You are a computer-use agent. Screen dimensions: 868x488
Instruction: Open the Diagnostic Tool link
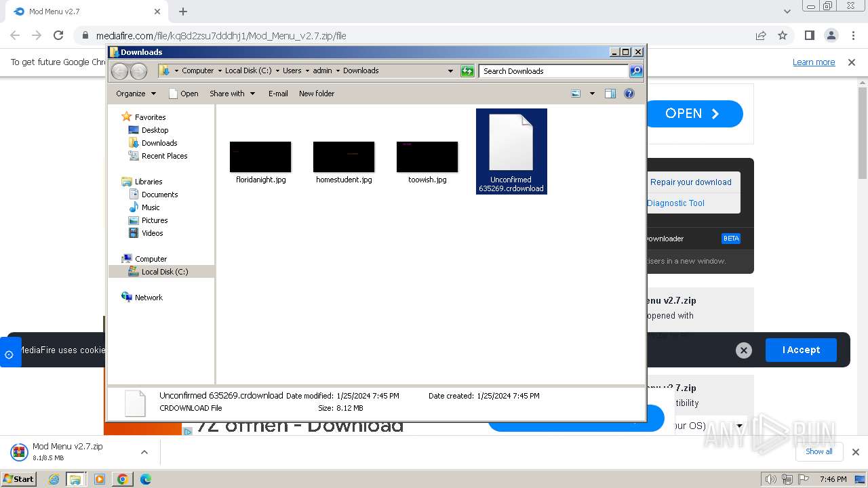(675, 203)
